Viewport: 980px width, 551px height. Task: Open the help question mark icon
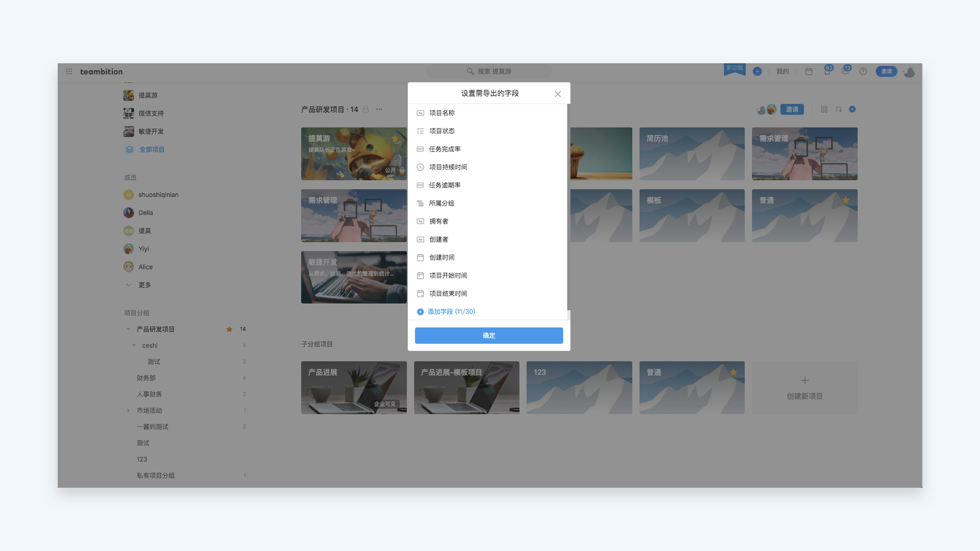click(863, 71)
